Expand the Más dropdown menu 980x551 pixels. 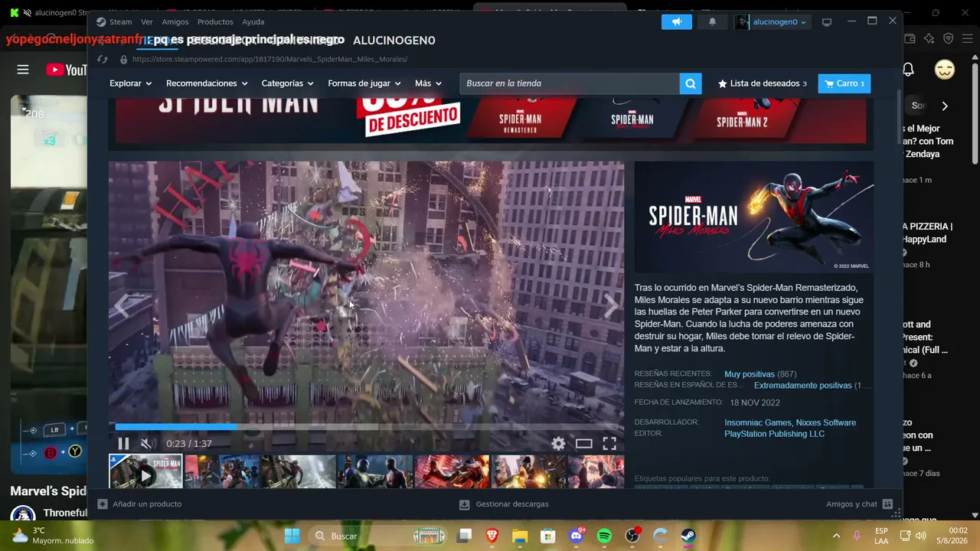tap(428, 83)
